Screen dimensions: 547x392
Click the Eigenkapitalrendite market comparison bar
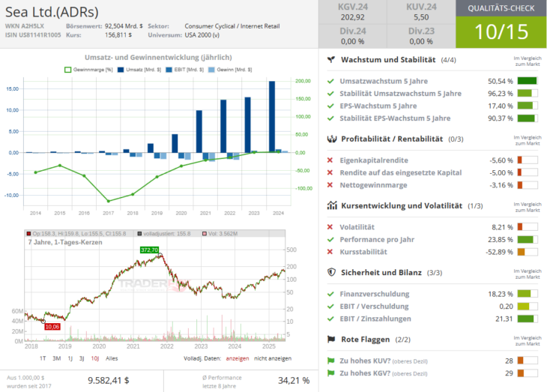point(528,160)
